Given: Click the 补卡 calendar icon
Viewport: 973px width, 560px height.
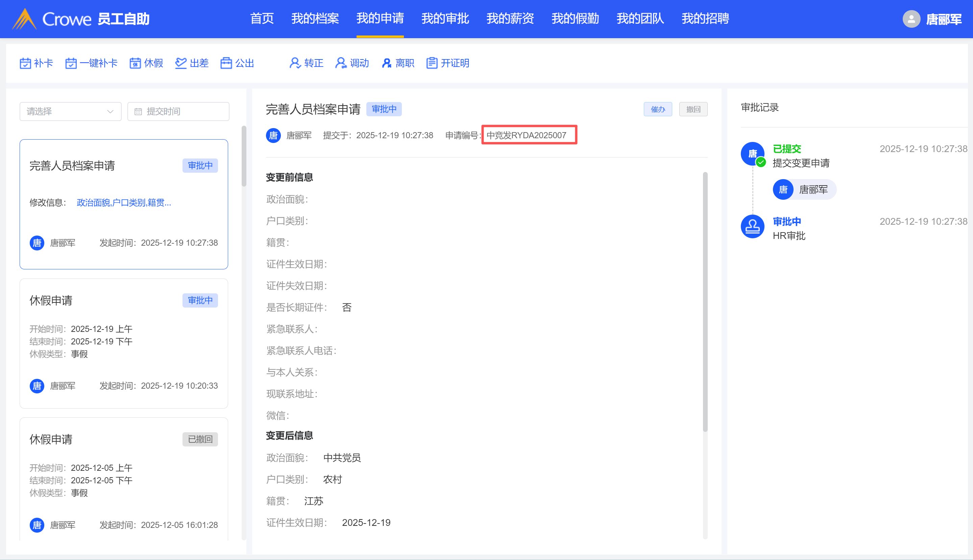Looking at the screenshot, I should pyautogui.click(x=25, y=63).
